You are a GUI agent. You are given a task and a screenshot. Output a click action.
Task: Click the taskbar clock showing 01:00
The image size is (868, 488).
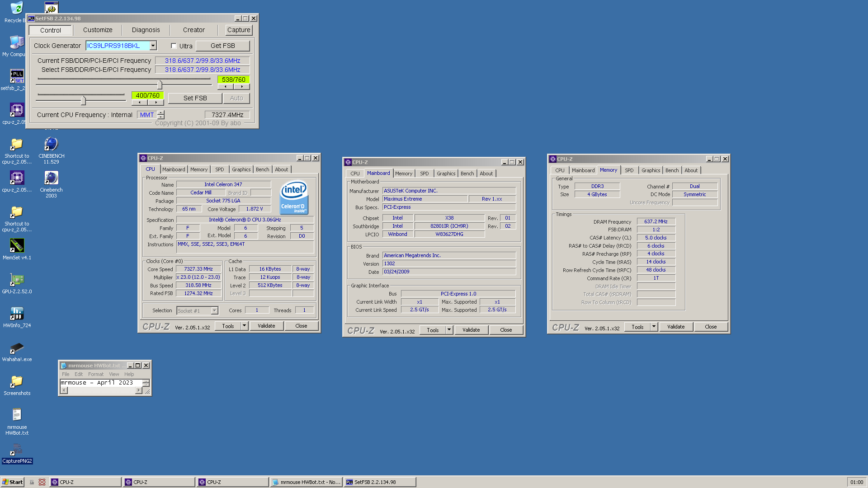click(856, 482)
